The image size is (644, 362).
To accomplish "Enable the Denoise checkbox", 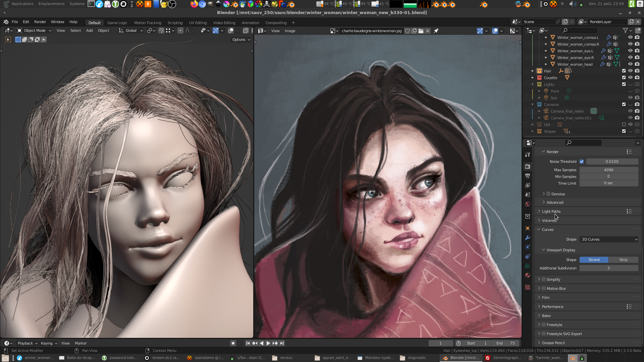I will click(548, 194).
